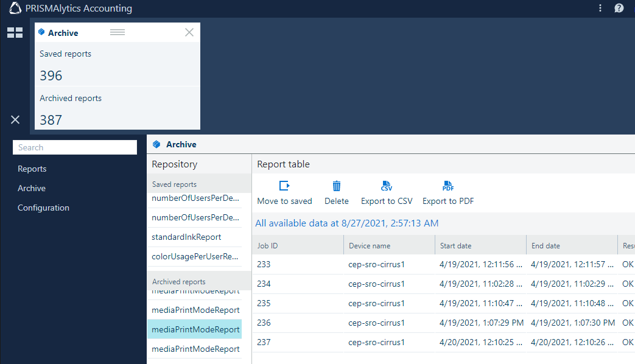The height and width of the screenshot is (364, 635).
Task: Sort table by Device name column
Action: point(370,246)
